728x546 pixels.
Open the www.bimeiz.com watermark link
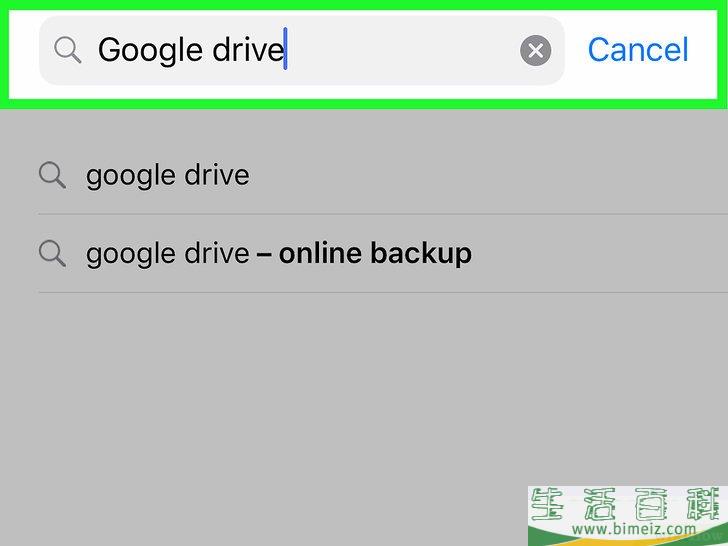634,528
